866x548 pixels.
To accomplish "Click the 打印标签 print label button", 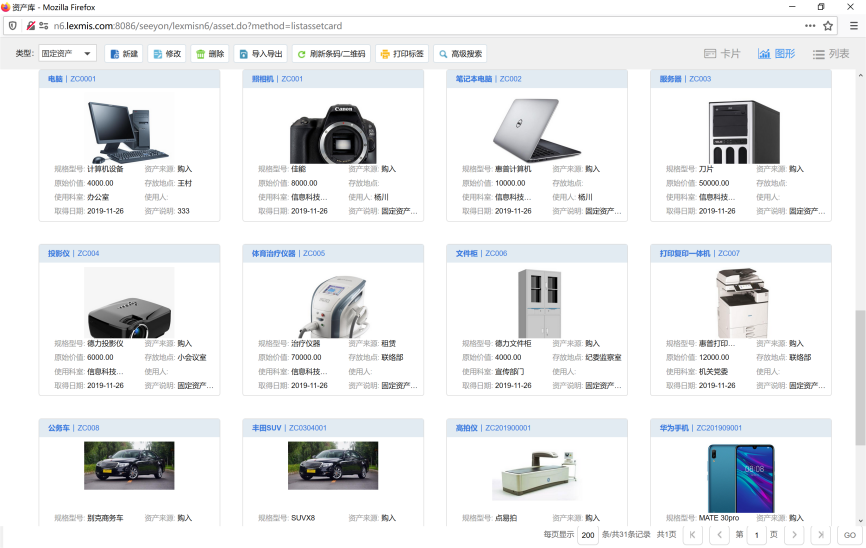I will [x=402, y=54].
